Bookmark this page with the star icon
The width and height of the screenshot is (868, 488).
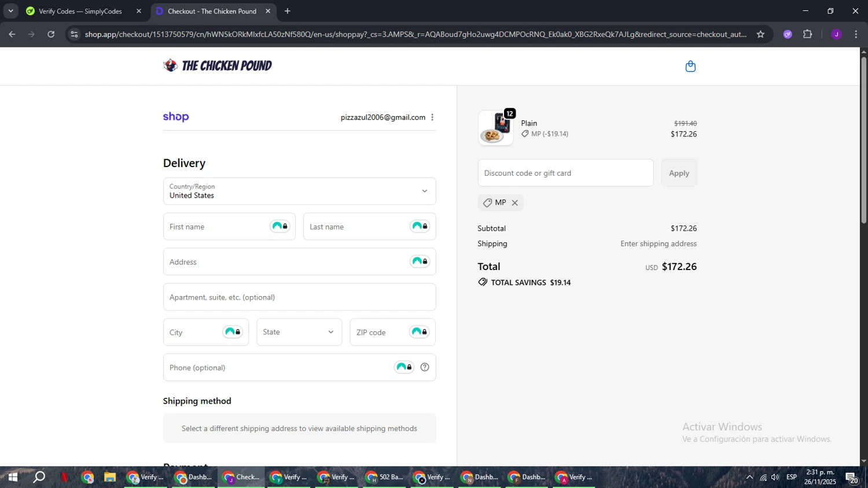pos(760,34)
